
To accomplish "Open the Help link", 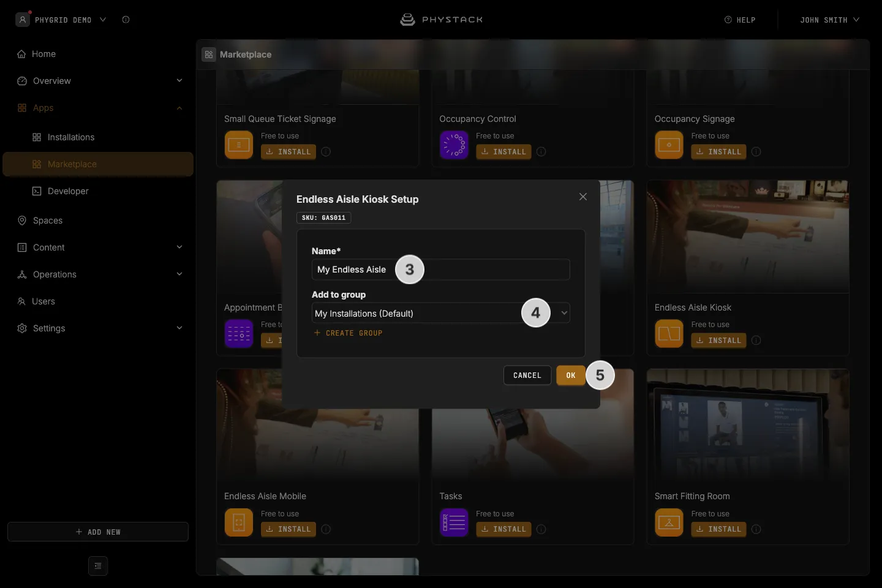I will pyautogui.click(x=740, y=20).
